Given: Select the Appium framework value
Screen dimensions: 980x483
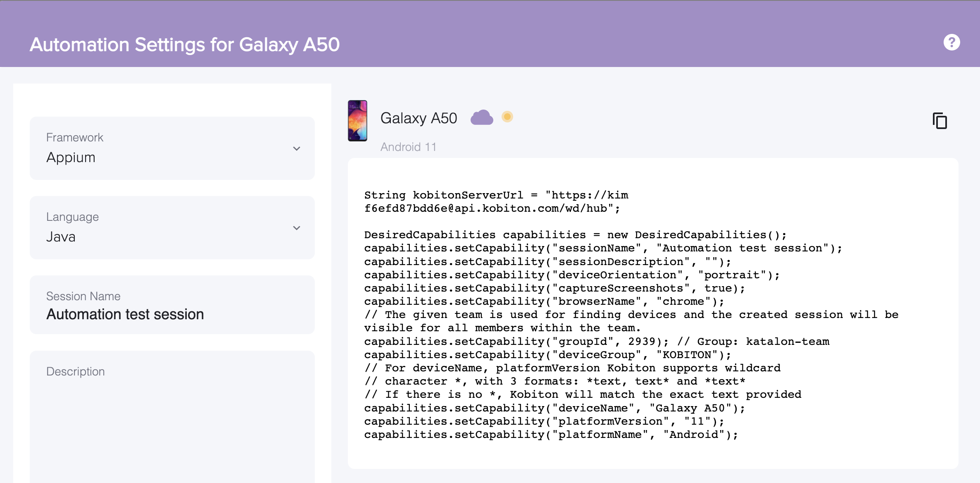Looking at the screenshot, I should click(x=71, y=158).
